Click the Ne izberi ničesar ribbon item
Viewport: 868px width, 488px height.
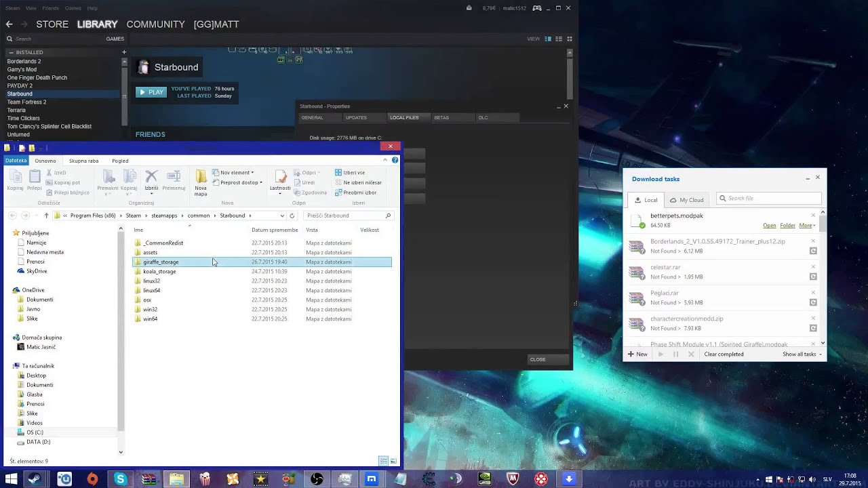(x=358, y=182)
